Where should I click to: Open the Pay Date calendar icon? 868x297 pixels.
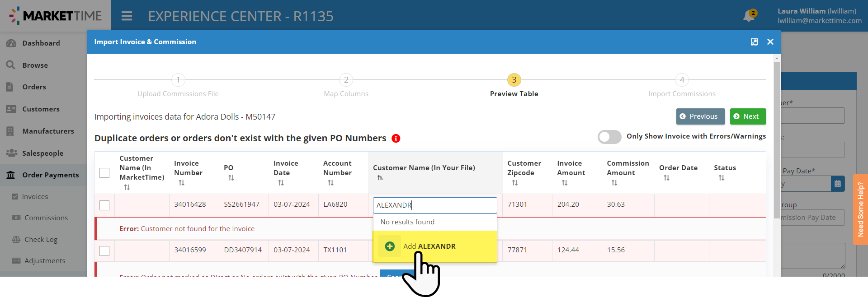tap(838, 184)
